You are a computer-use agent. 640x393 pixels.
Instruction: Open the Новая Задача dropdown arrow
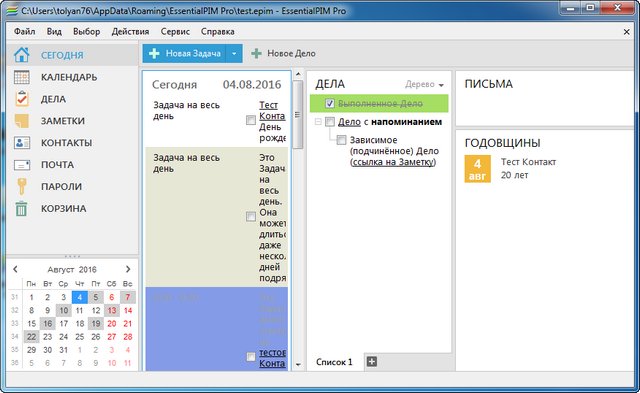tap(234, 53)
